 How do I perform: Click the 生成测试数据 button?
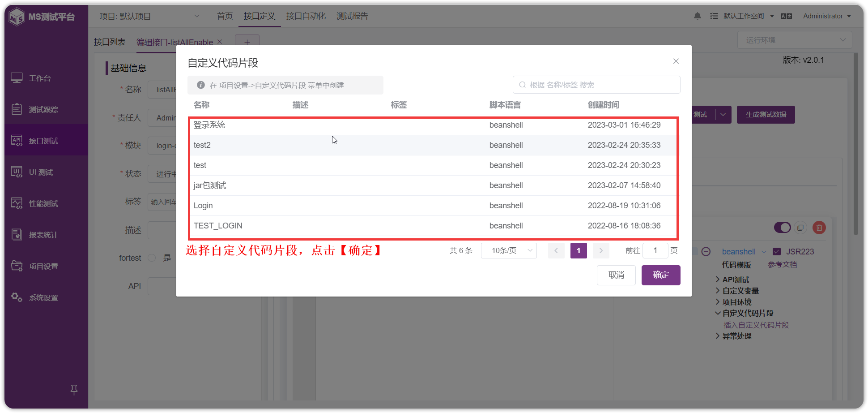pyautogui.click(x=766, y=115)
